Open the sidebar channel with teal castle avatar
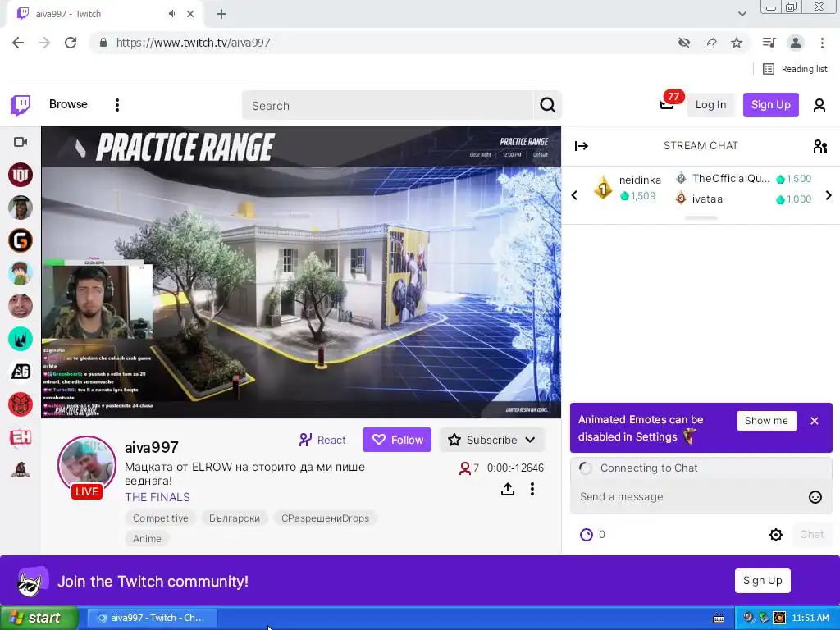This screenshot has width=840, height=630. [21, 339]
